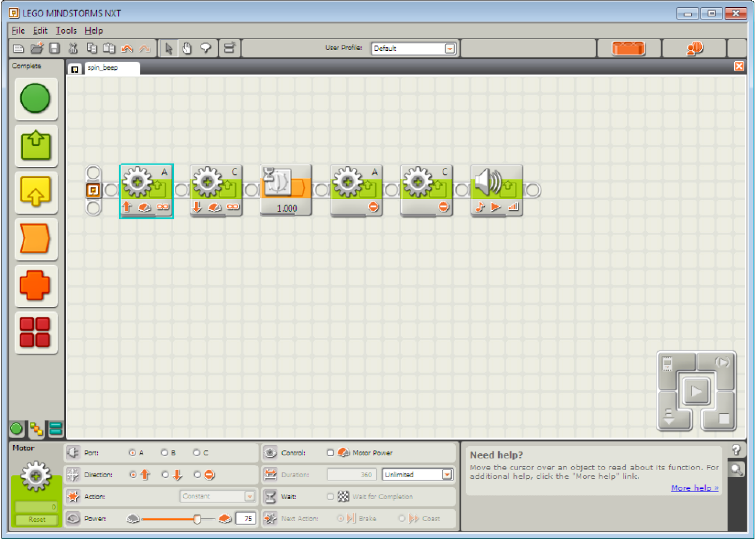Select the first Motor C block
Image resolution: width=756 pixels, height=540 pixels.
216,190
